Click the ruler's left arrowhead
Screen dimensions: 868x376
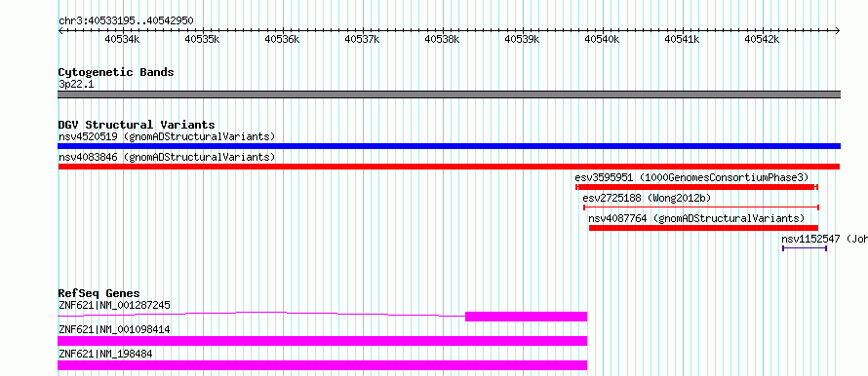pyautogui.click(x=60, y=30)
